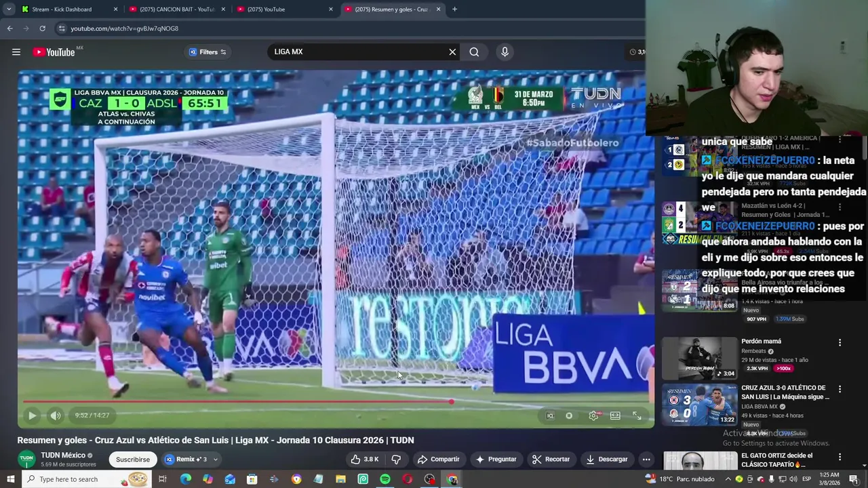Open Spotify from the taskbar
The image size is (868, 488).
click(x=385, y=479)
